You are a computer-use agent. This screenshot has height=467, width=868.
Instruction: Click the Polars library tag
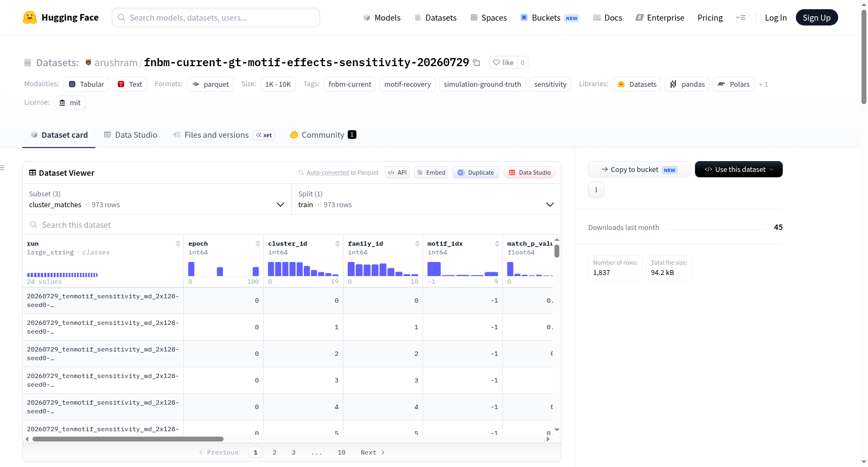(733, 84)
